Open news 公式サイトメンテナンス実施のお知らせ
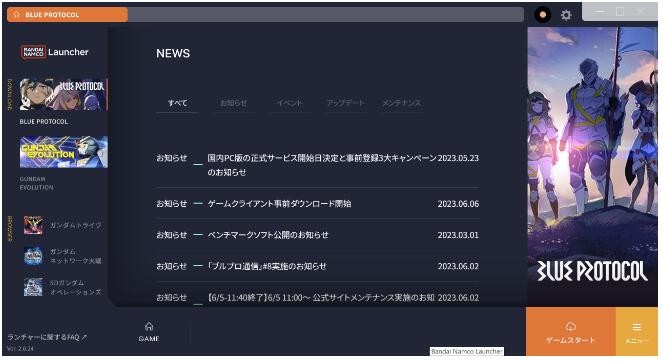The image size is (663, 361). [318, 297]
